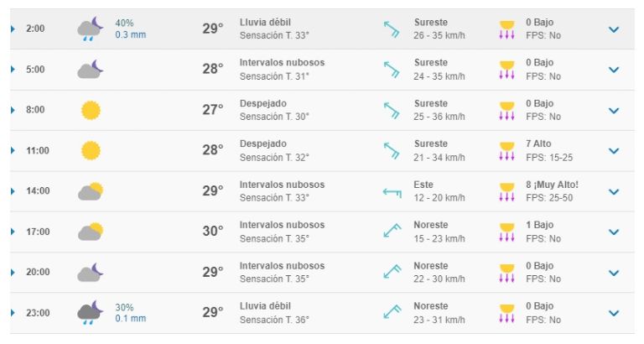
Task: Click the Lluvia débil description at 23:00
Action: click(265, 306)
